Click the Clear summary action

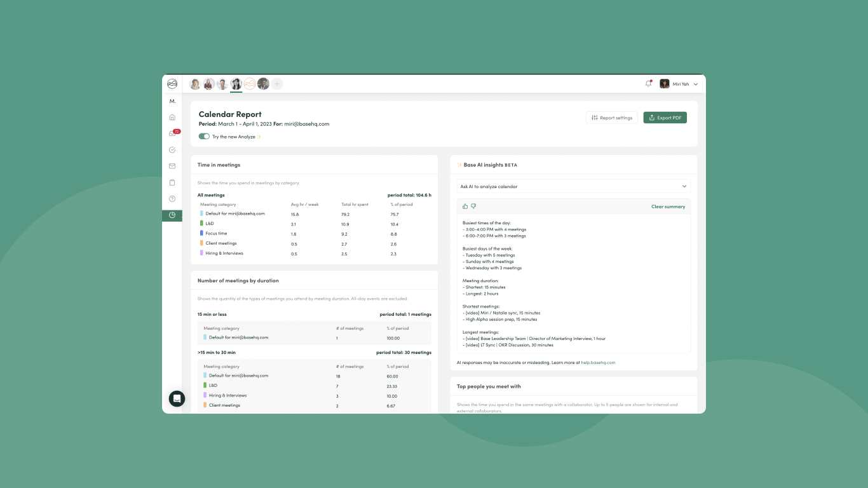pyautogui.click(x=668, y=206)
